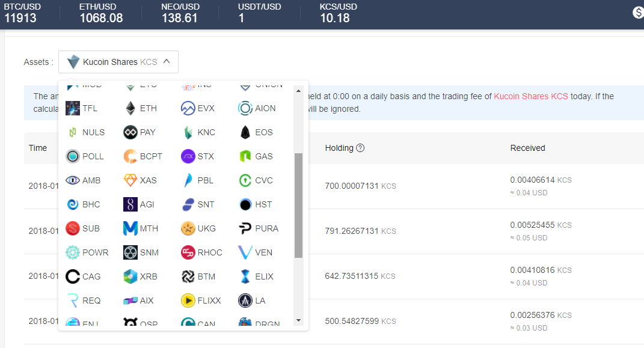
Task: Choose ETH diamond icon in asset list
Action: pyautogui.click(x=130, y=108)
